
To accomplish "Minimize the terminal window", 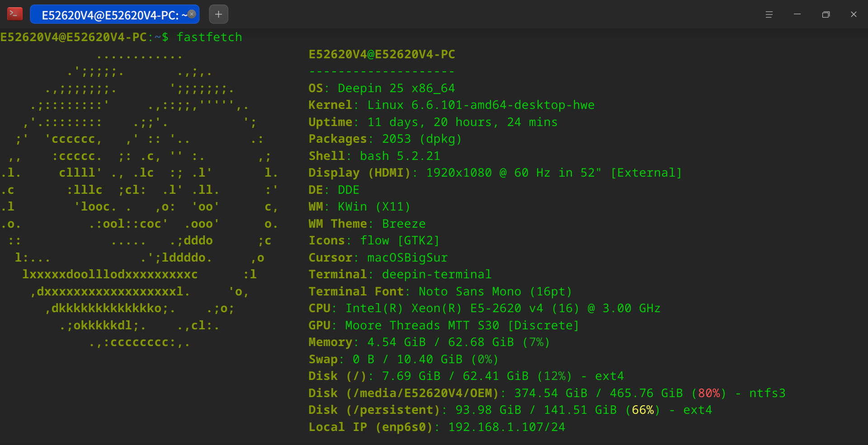I will [x=797, y=14].
